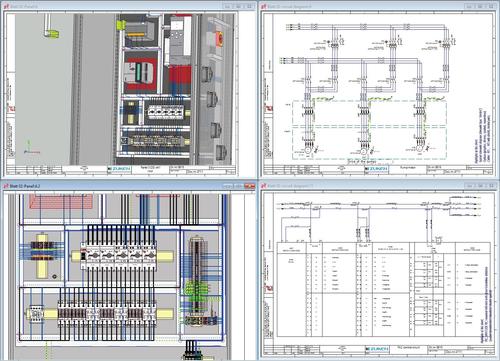The image size is (500, 361).
Task: Select the leftmost motor symbol in the circuit diagram
Action: [308, 151]
